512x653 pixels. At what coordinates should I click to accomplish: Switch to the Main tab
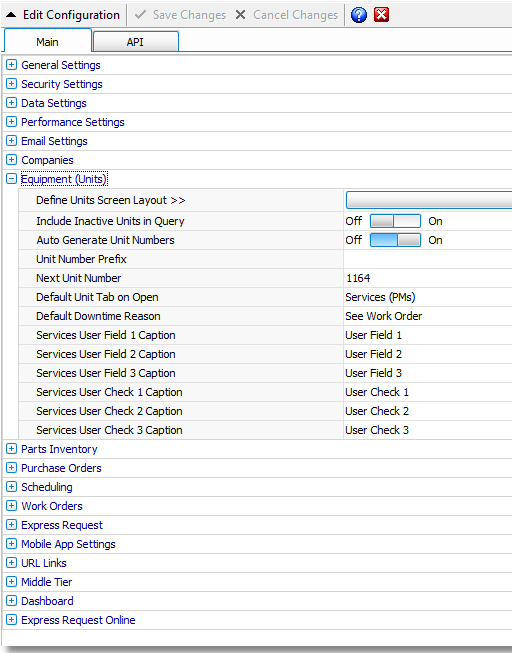coord(47,42)
